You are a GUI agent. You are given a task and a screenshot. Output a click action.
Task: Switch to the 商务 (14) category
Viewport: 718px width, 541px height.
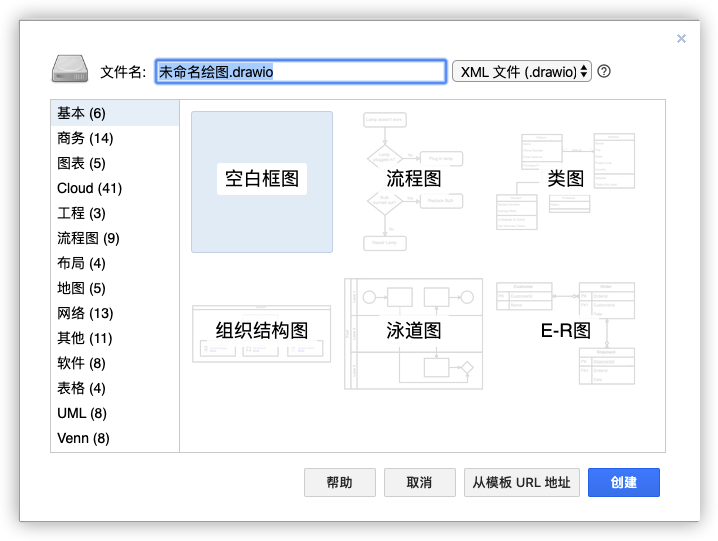[85, 138]
